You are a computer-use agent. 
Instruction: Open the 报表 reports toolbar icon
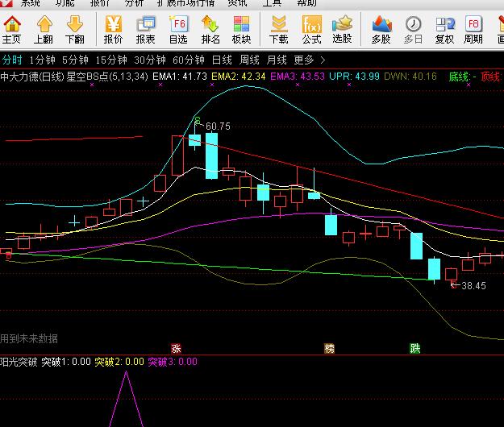pyautogui.click(x=146, y=29)
